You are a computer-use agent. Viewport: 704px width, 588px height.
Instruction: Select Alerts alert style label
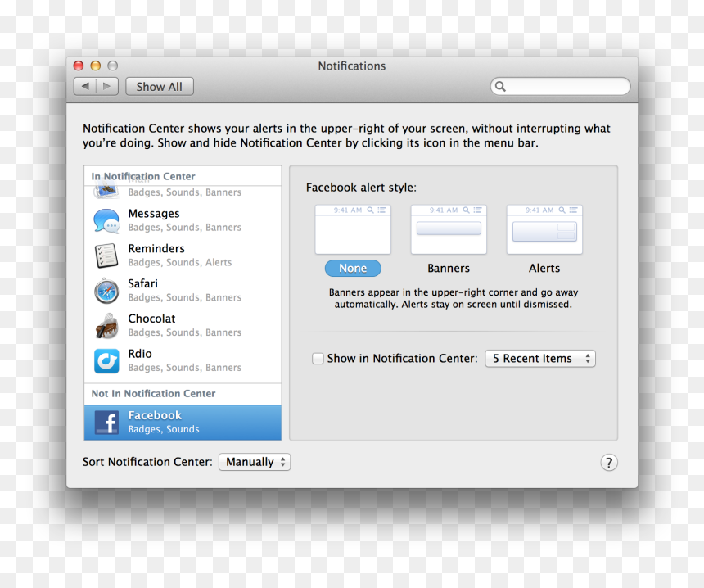[x=544, y=268]
